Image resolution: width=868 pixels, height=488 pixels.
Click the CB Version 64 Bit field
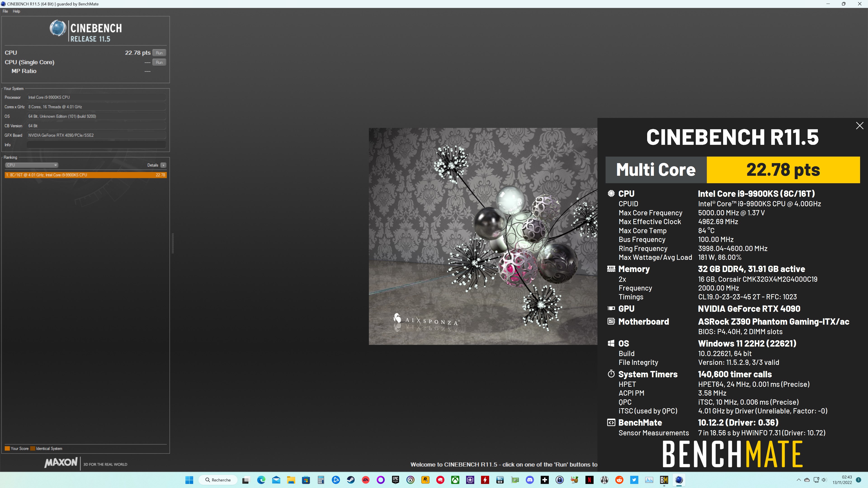coord(96,126)
